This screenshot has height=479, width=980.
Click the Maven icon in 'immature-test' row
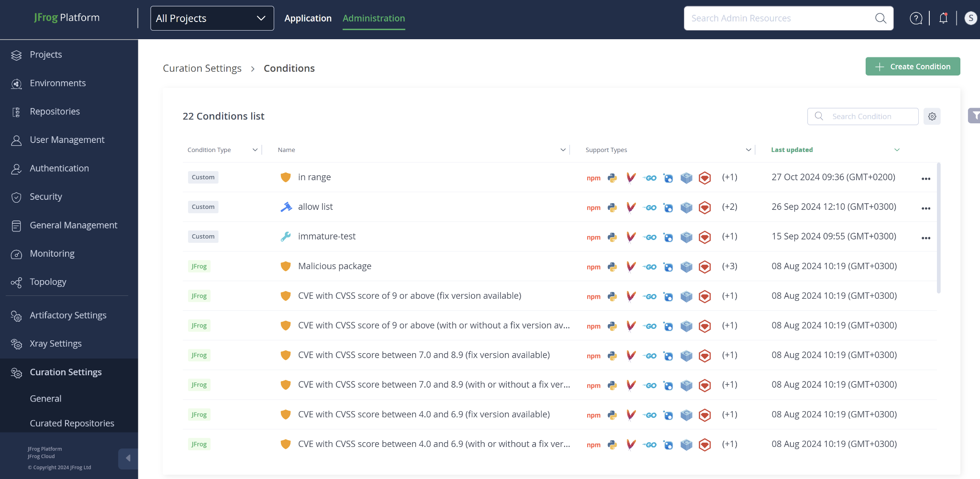coord(631,237)
